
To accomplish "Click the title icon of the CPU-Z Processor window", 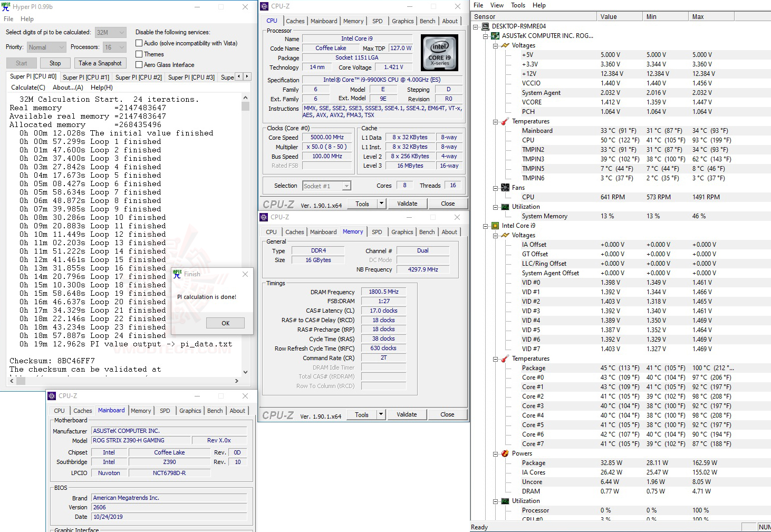I will 264,6.
